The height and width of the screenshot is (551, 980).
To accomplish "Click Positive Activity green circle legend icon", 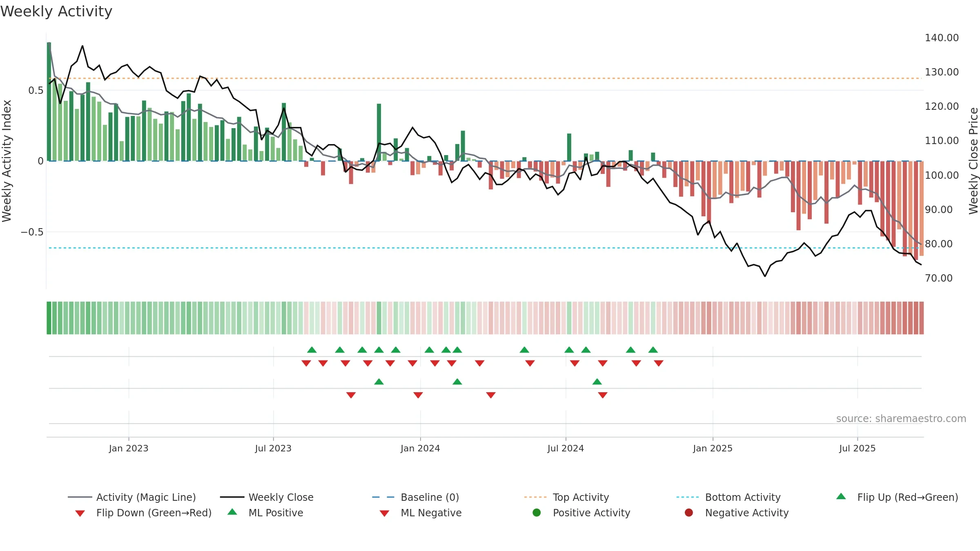I will 537,513.
